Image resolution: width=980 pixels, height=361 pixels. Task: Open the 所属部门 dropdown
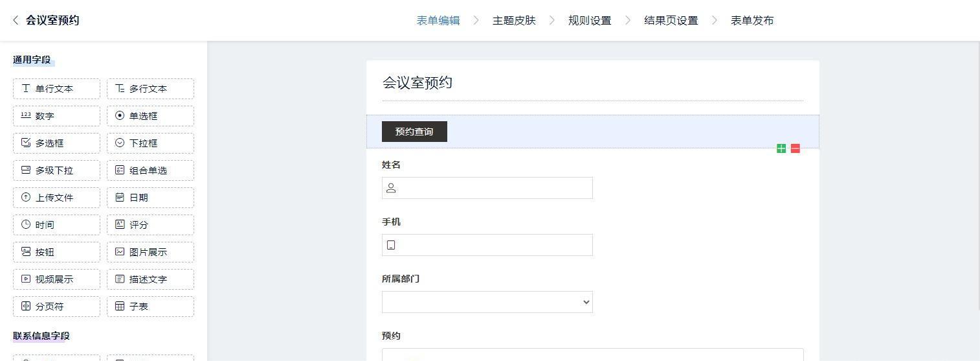tap(487, 302)
